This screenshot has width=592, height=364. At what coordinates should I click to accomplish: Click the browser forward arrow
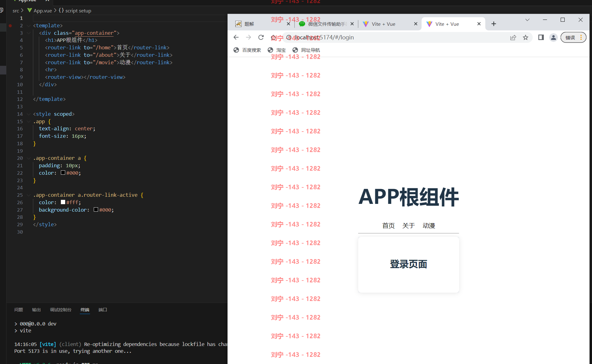coord(248,37)
